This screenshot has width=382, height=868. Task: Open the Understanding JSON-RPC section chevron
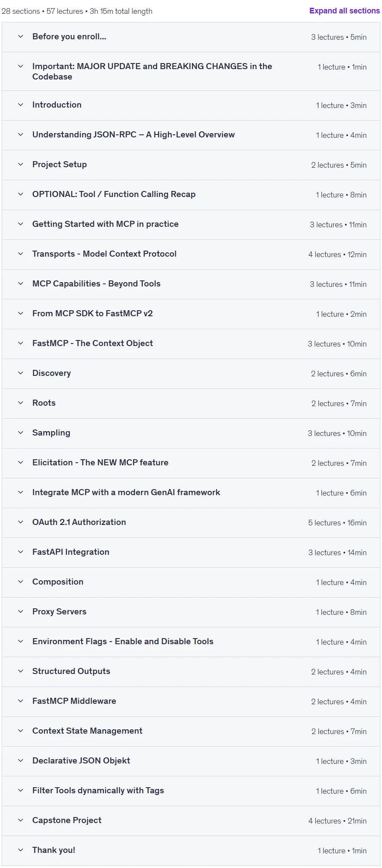coord(20,135)
